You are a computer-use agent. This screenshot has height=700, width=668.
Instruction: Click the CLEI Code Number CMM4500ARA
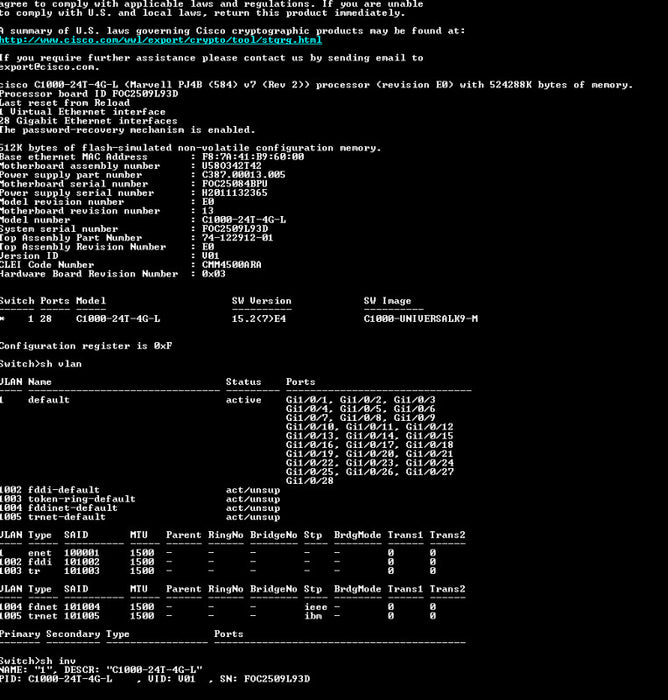tap(232, 264)
